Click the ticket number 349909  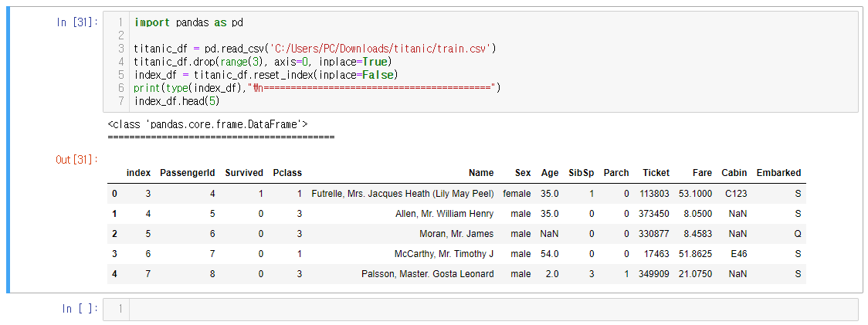pyautogui.click(x=654, y=273)
